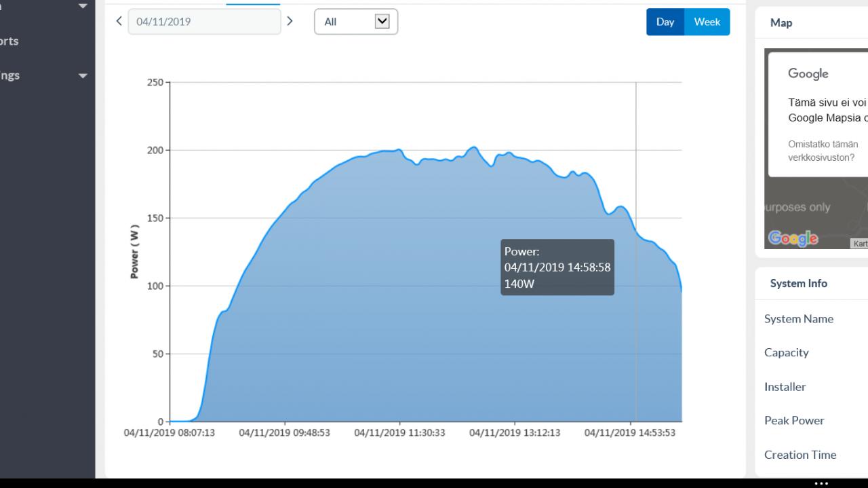The image size is (868, 488).
Task: Click the power tooltip showing 140W
Action: 557,267
